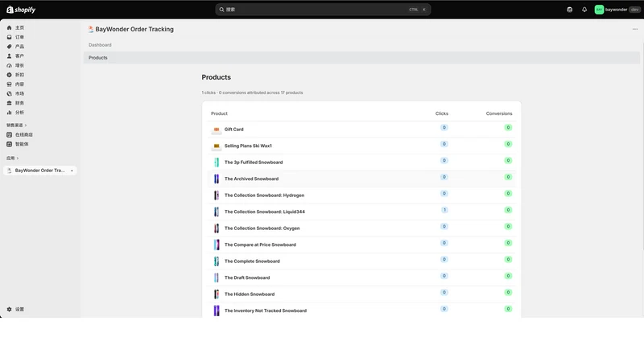
Task: Open the Dashboard tab
Action: (100, 45)
